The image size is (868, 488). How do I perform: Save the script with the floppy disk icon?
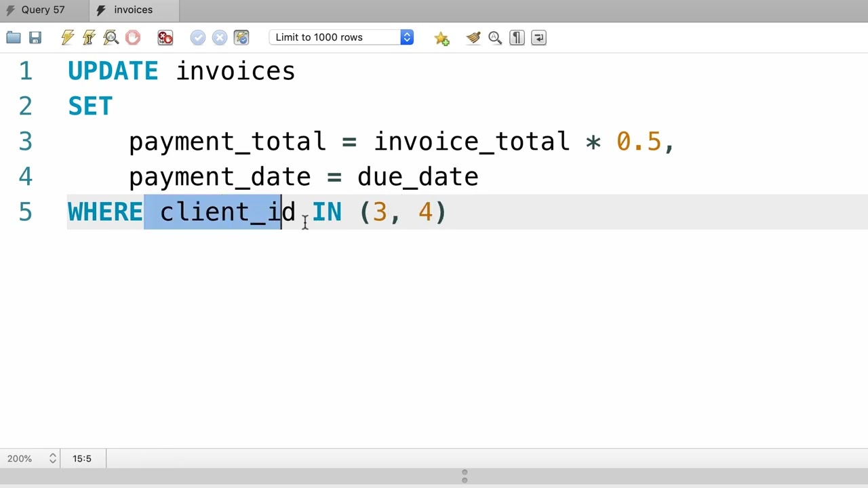point(35,38)
